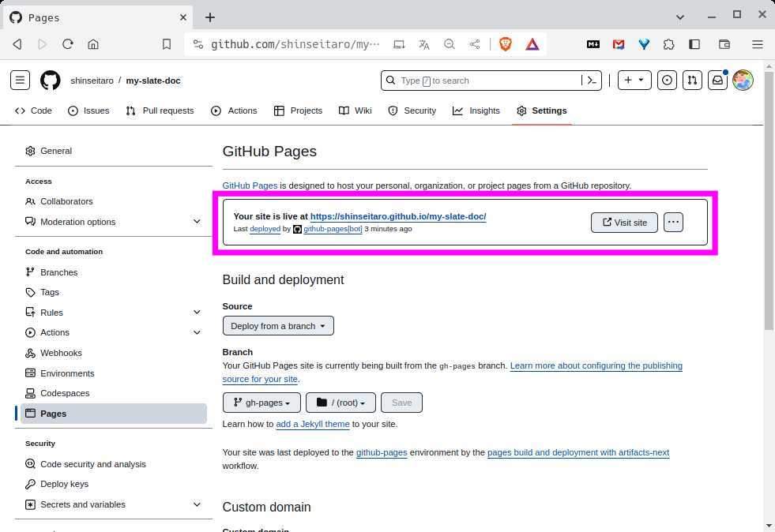Open the repository Actions tab

pos(234,111)
